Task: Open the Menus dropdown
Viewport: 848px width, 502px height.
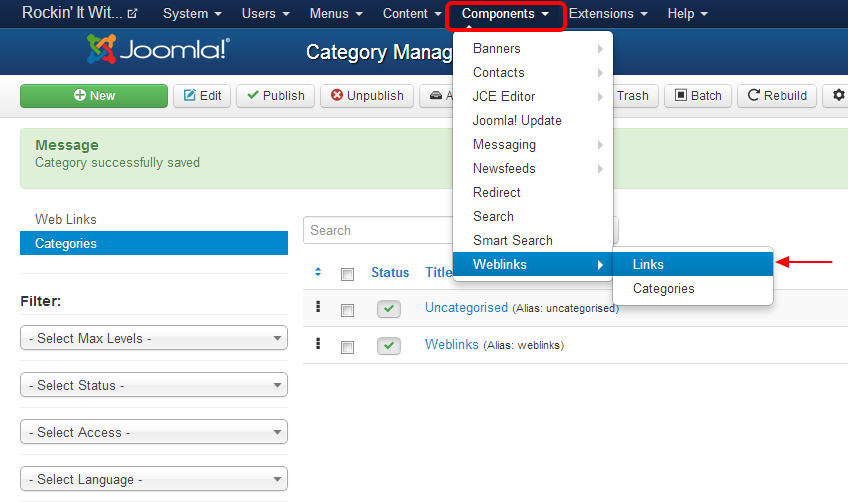Action: (336, 14)
